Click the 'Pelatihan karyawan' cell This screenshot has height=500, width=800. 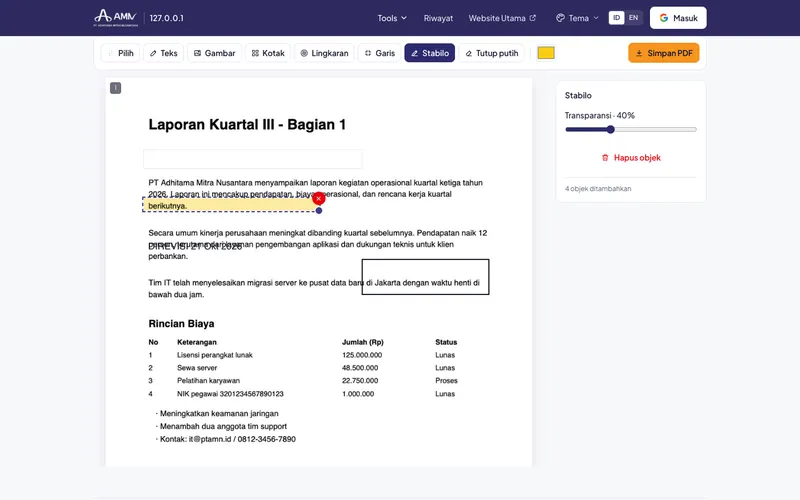click(208, 381)
